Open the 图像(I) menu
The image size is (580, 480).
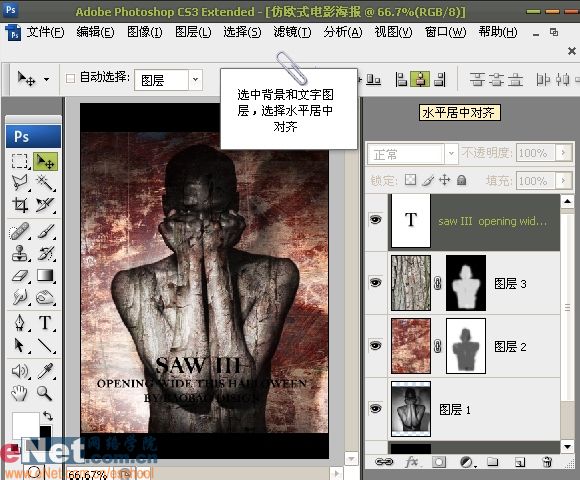pos(145,32)
